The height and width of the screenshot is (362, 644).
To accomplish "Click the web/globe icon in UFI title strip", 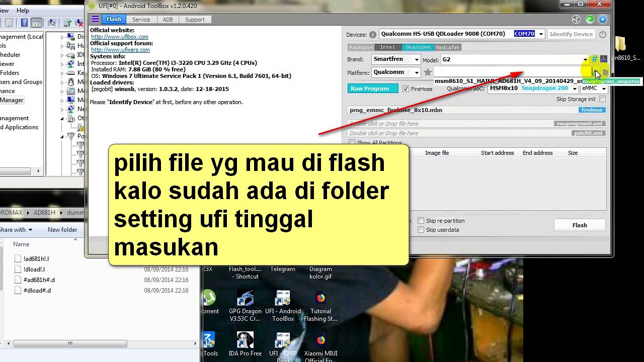I will [577, 19].
